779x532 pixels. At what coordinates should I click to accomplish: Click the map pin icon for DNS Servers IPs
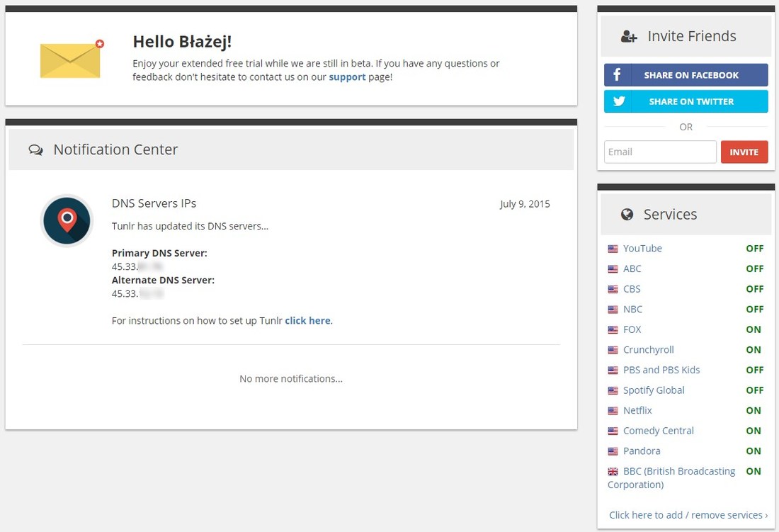[x=67, y=220]
